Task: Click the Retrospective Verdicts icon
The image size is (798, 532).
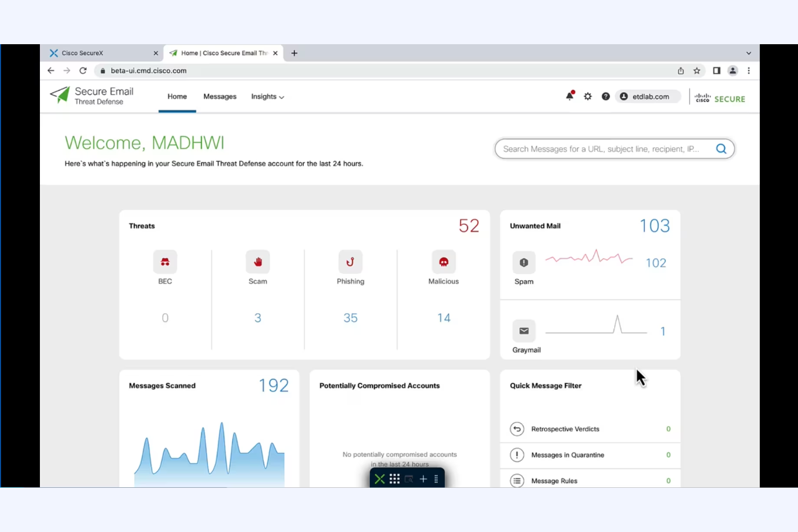Action: coord(517,429)
